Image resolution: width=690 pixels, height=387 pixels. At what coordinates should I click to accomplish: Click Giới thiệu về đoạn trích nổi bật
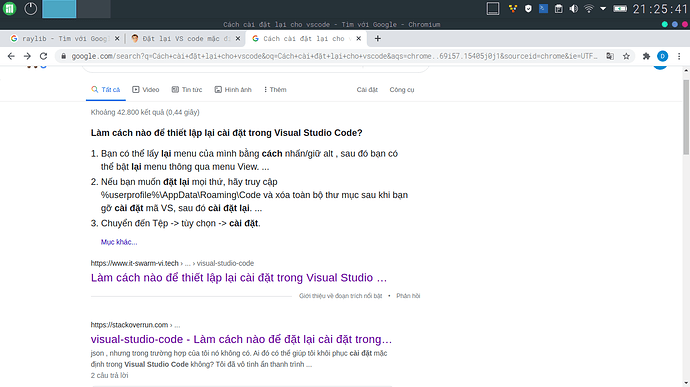coord(341,296)
